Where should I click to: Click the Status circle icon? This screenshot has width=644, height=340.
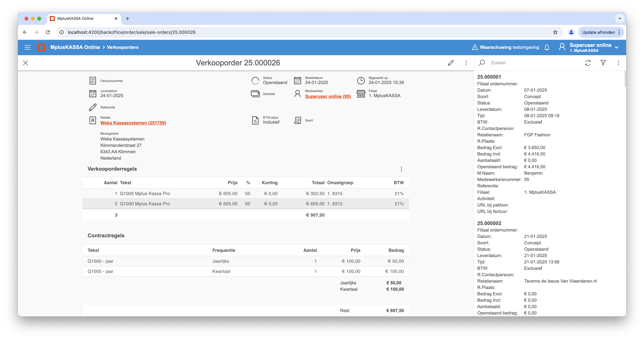(255, 81)
